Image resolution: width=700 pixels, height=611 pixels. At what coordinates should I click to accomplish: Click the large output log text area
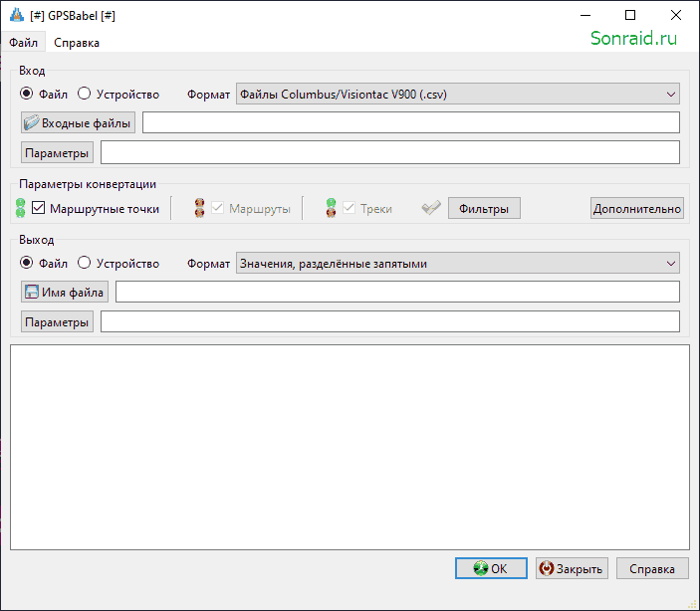pos(350,447)
